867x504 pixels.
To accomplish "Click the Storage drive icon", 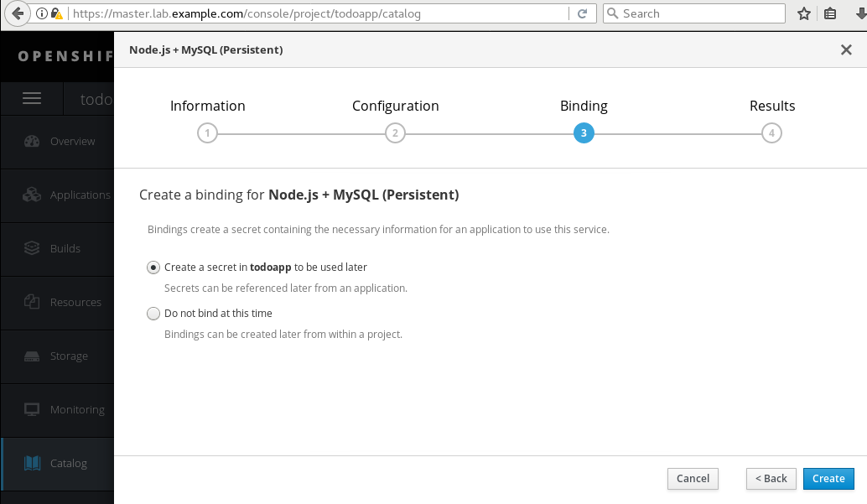I will (32, 356).
